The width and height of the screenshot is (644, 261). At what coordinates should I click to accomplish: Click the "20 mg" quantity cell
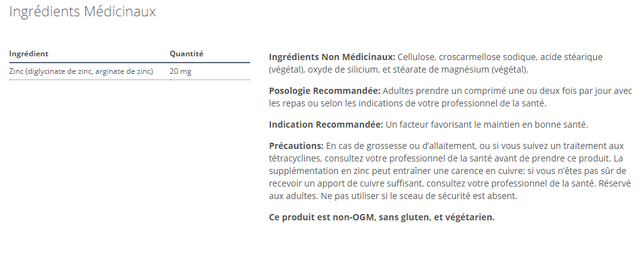click(x=181, y=71)
